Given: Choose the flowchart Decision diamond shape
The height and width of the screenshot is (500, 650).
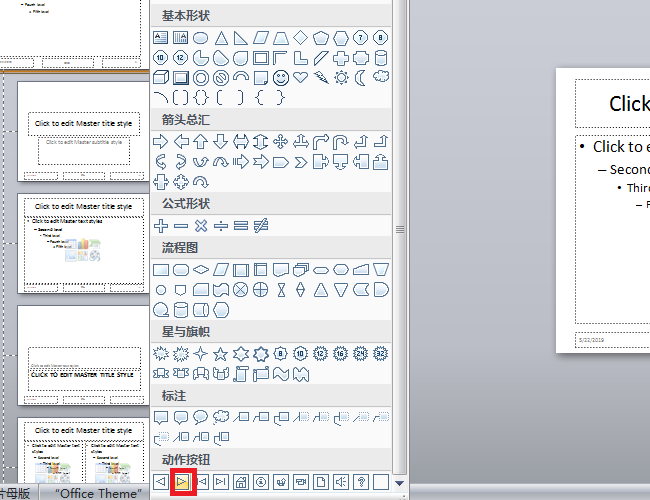Looking at the screenshot, I should pyautogui.click(x=201, y=270).
